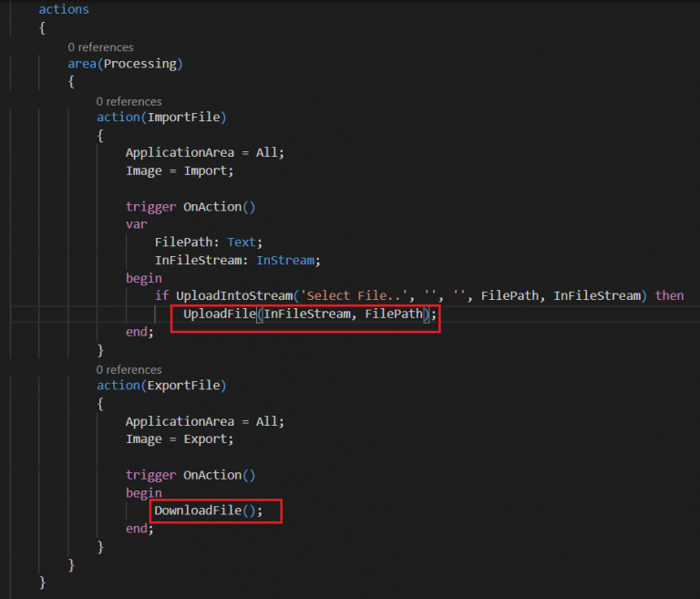This screenshot has height=599, width=700.
Task: Click the "var" keyword in ImportFile trigger
Action: click(x=137, y=224)
